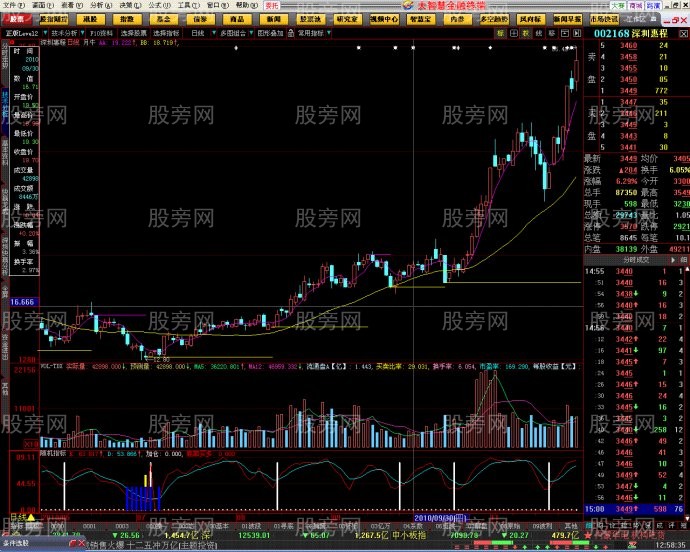690x552 pixels.
Task: Click the 新闻 yellow toolbar button
Action: click(x=274, y=19)
